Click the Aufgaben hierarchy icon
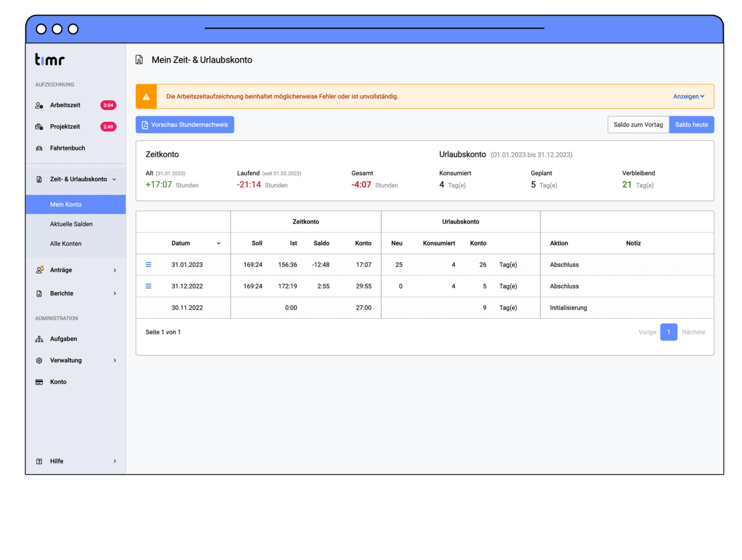This screenshot has width=742, height=560. [x=39, y=339]
